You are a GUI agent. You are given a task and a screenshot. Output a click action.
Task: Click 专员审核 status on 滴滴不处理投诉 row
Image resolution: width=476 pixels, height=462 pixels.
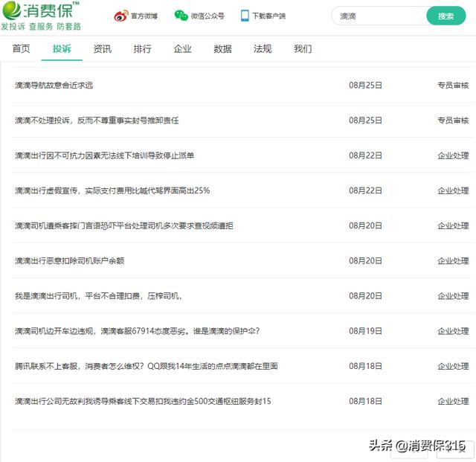click(453, 121)
